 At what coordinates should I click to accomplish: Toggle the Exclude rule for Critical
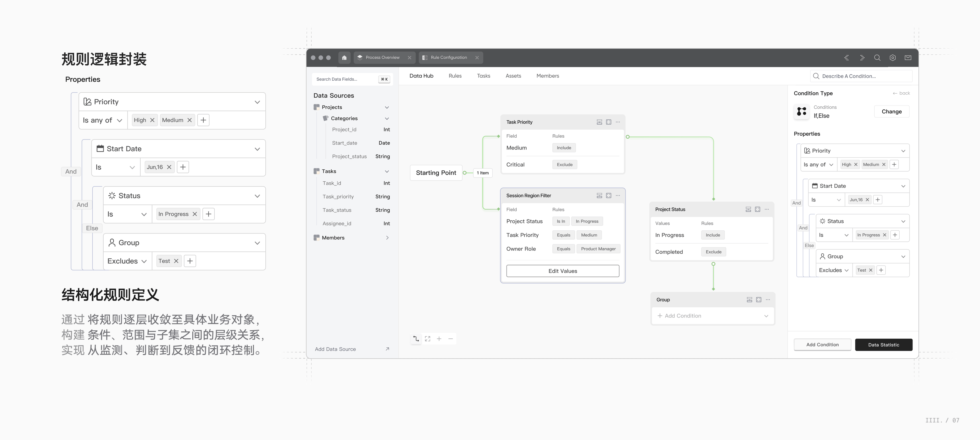(x=565, y=165)
